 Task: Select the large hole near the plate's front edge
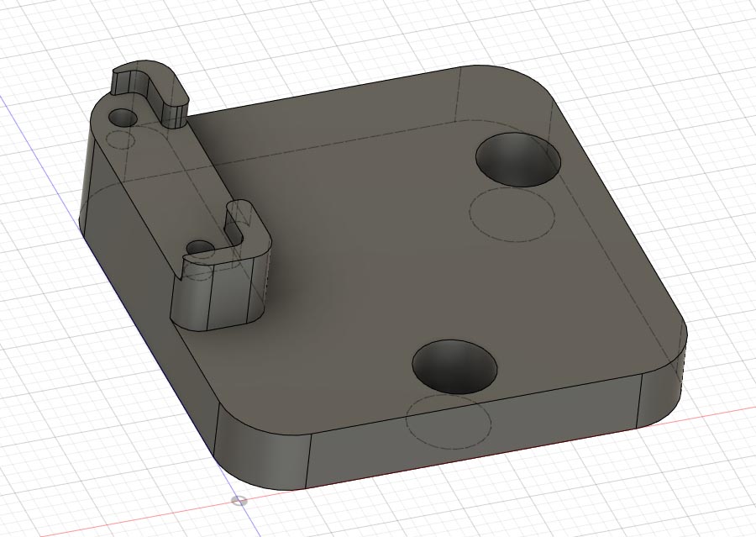pos(456,366)
